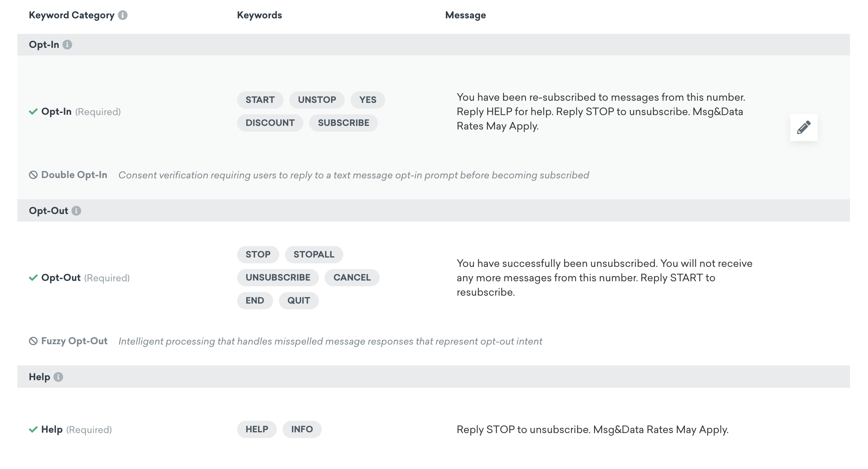Click the Opt-In re-subscribed message text
The width and height of the screenshot is (868, 469).
pyautogui.click(x=601, y=111)
